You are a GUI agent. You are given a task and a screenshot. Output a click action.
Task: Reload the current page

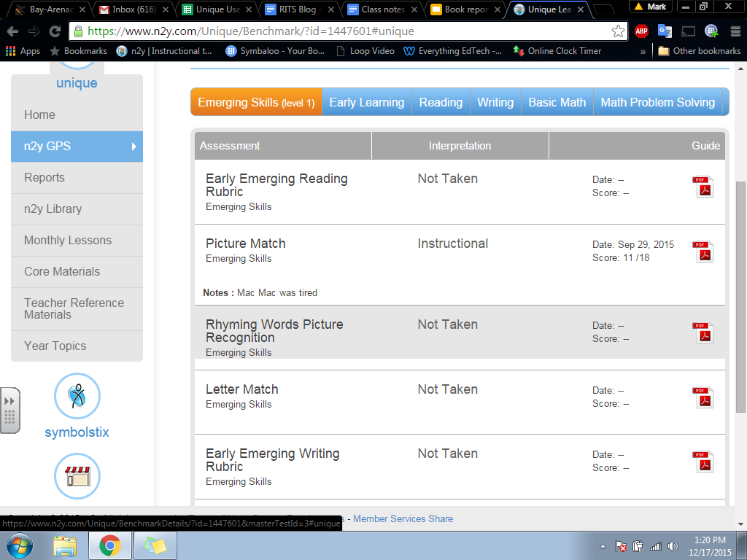pos(55,31)
